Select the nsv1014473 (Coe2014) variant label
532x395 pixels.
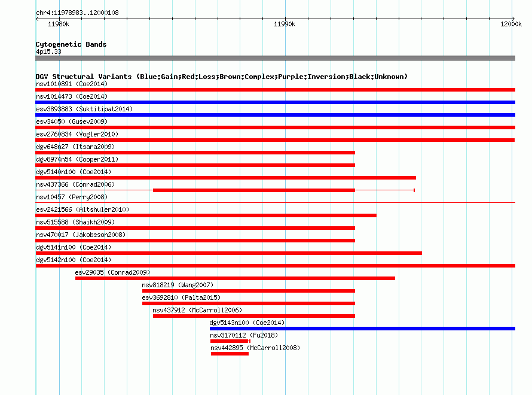coord(72,96)
